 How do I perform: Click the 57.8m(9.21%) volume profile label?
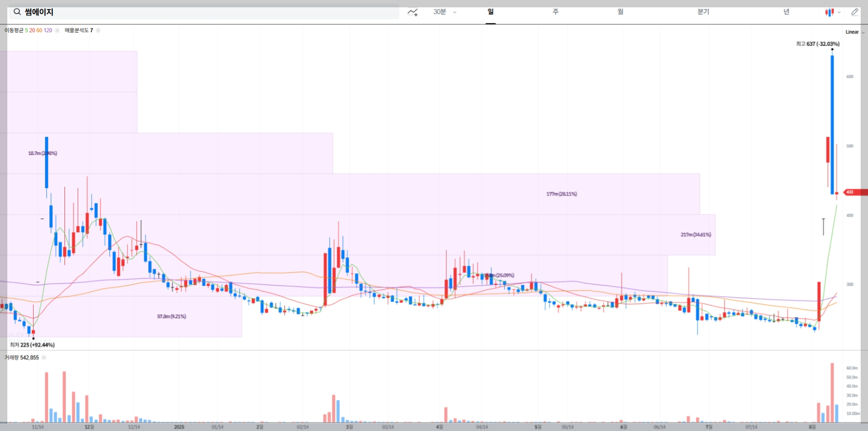171,317
